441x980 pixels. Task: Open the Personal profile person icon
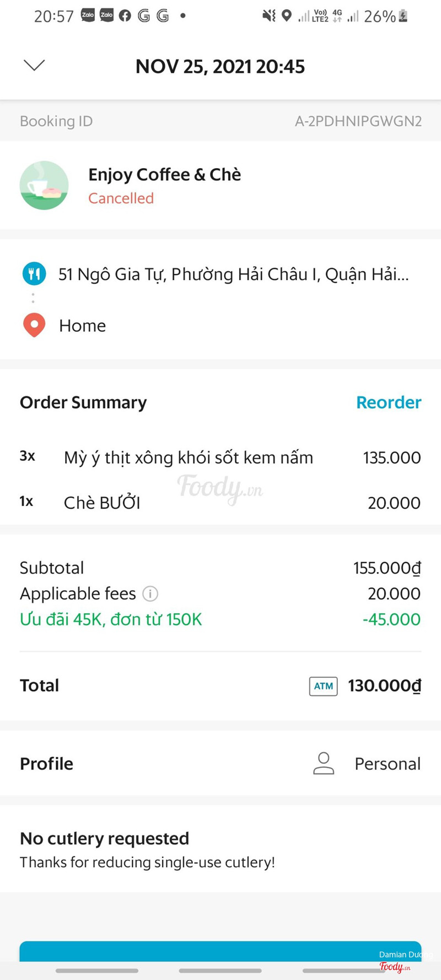[x=324, y=763]
